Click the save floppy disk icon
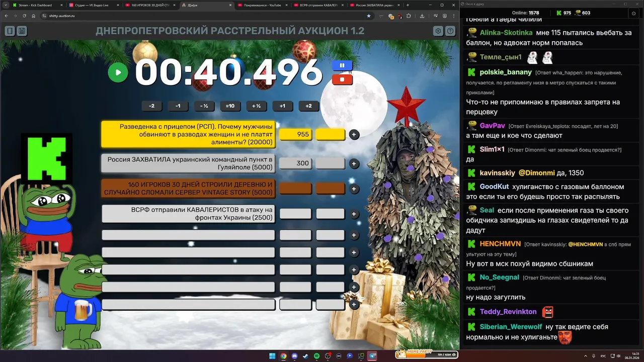Screen dimensions: 644x362 click(x=22, y=31)
